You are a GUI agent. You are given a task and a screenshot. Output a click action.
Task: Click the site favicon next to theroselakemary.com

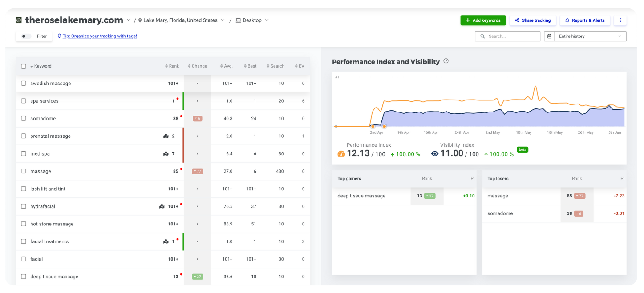pos(19,20)
